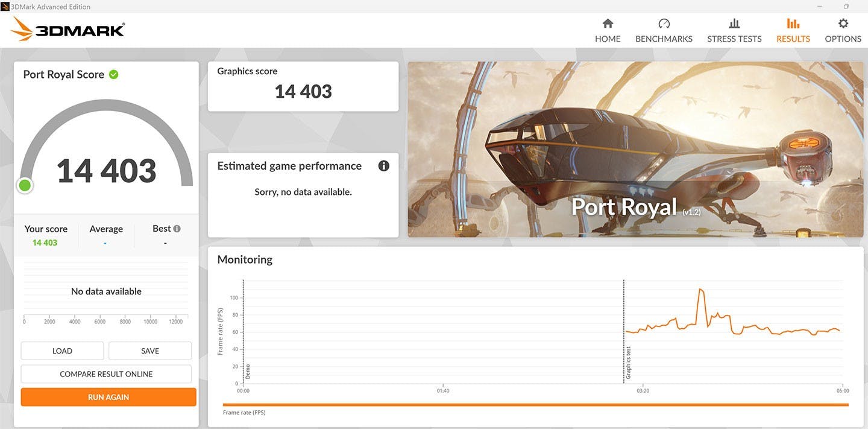The width and height of the screenshot is (868, 429).
Task: Click the frame rate peak in Monitoring graph
Action: (700, 290)
